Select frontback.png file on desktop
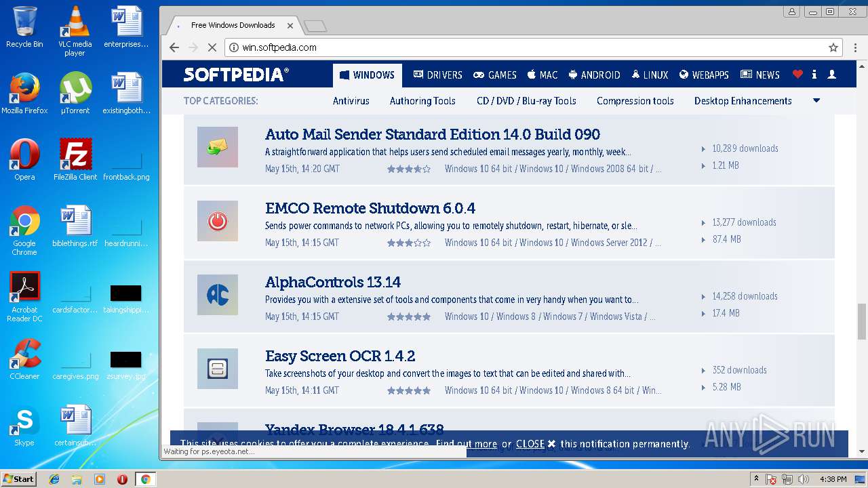Image resolution: width=868 pixels, height=488 pixels. coord(126,167)
